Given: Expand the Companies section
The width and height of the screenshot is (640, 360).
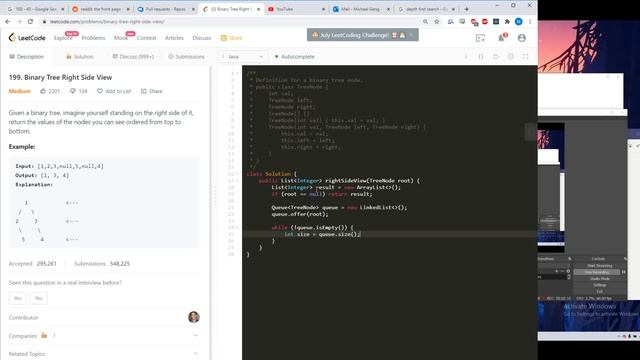Looking at the screenshot, I should (x=196, y=336).
